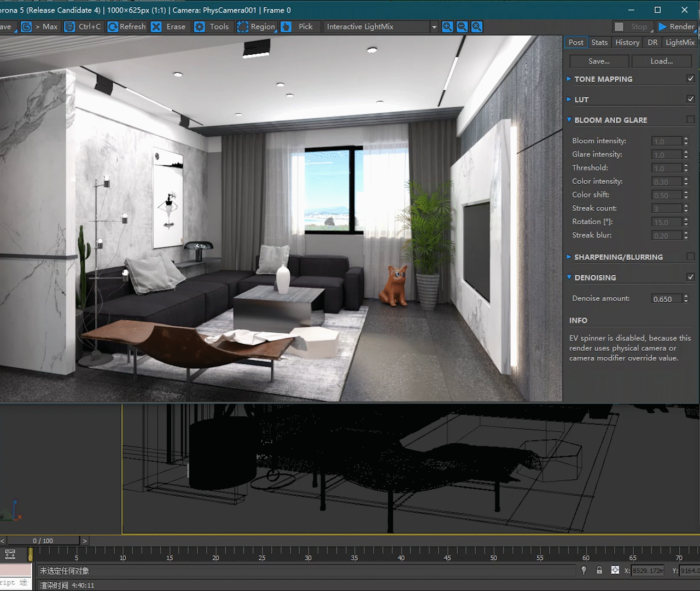The image size is (700, 591).
Task: Click the Color intensity value field
Action: pyautogui.click(x=667, y=182)
